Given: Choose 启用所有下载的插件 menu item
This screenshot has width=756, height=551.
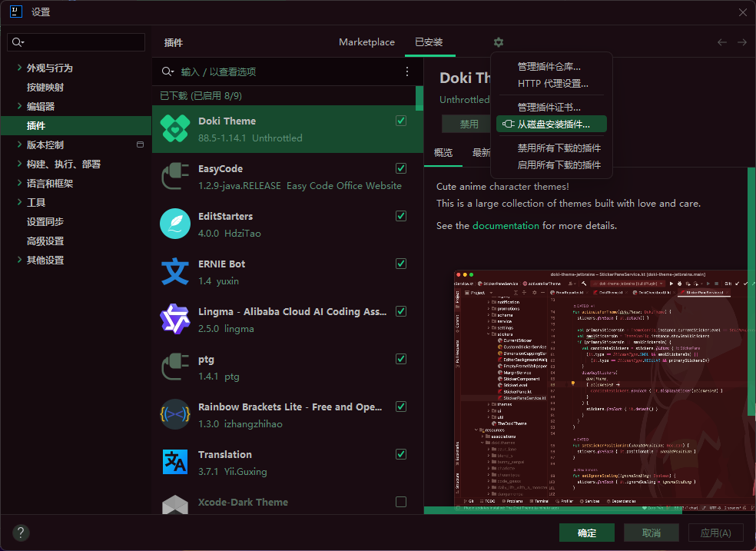Looking at the screenshot, I should pyautogui.click(x=552, y=165).
